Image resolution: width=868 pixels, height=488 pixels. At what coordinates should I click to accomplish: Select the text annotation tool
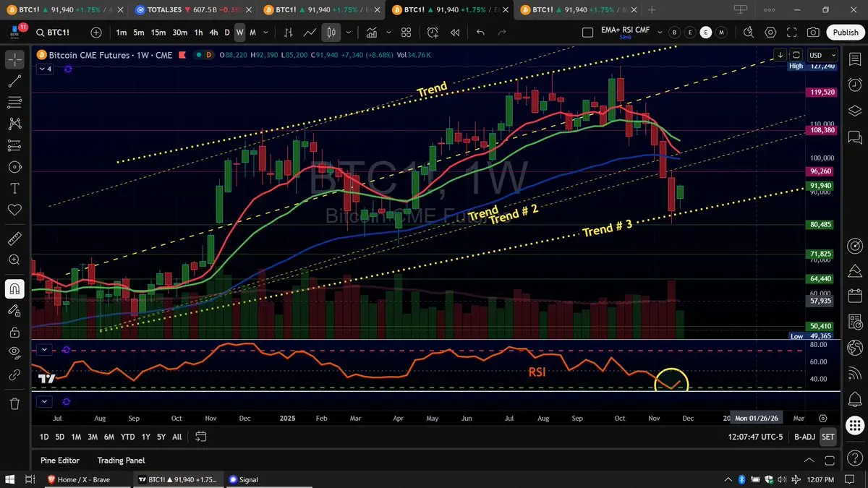click(14, 188)
